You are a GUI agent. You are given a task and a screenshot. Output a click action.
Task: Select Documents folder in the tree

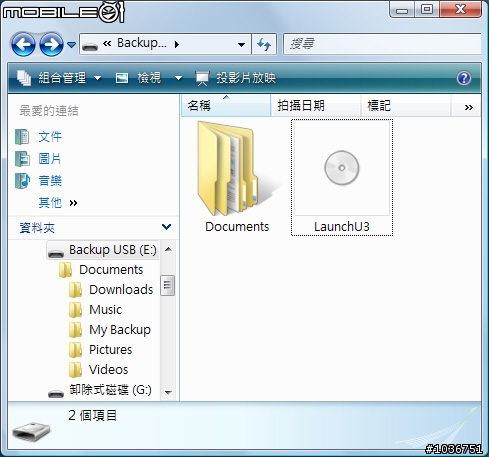click(111, 270)
